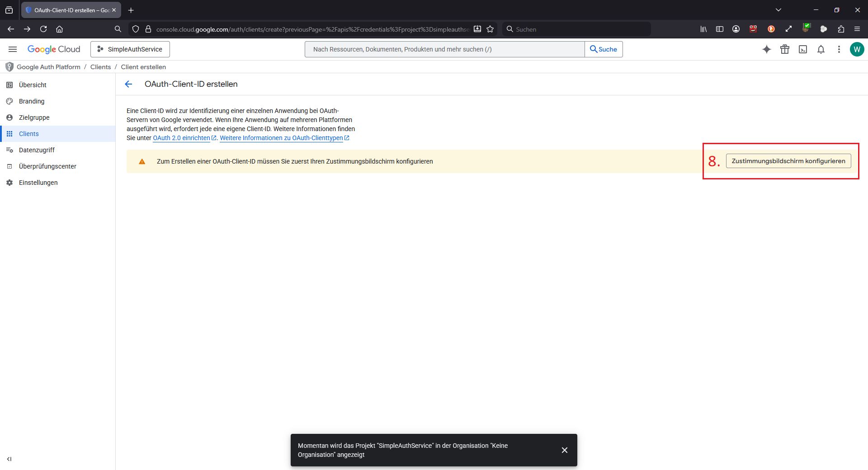Open the Google Cloud navigation hamburger menu
This screenshot has height=470, width=868.
coord(13,49)
